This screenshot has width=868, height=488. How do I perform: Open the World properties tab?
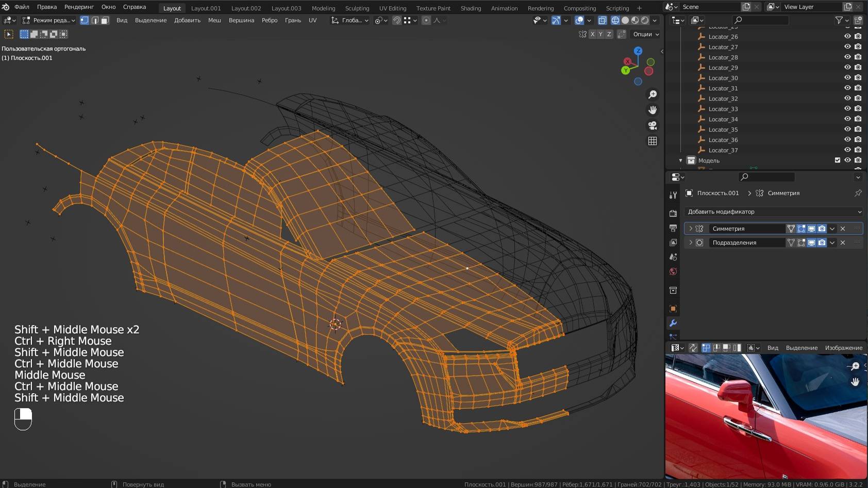click(x=673, y=271)
